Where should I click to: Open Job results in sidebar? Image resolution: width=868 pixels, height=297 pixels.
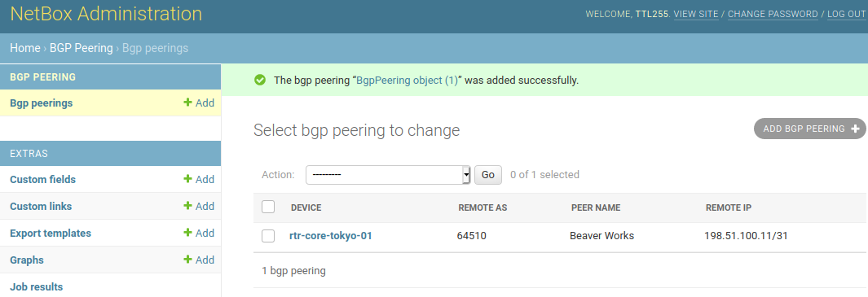click(x=36, y=287)
